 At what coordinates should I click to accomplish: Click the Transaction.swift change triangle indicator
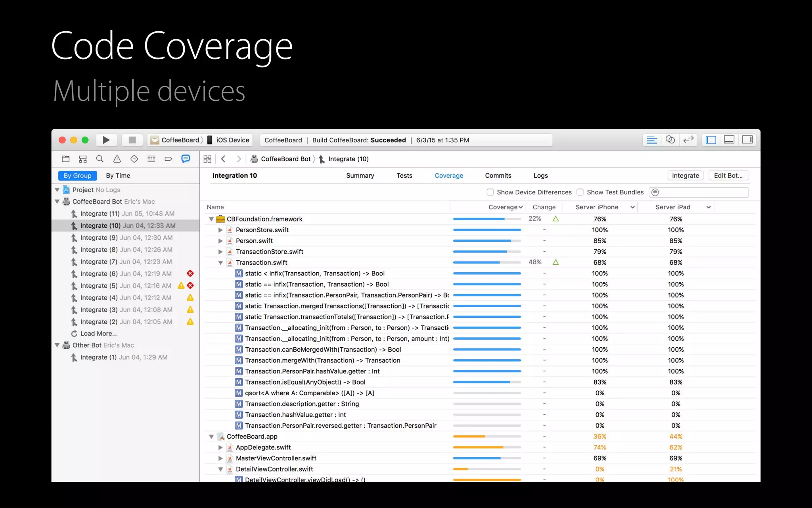555,262
